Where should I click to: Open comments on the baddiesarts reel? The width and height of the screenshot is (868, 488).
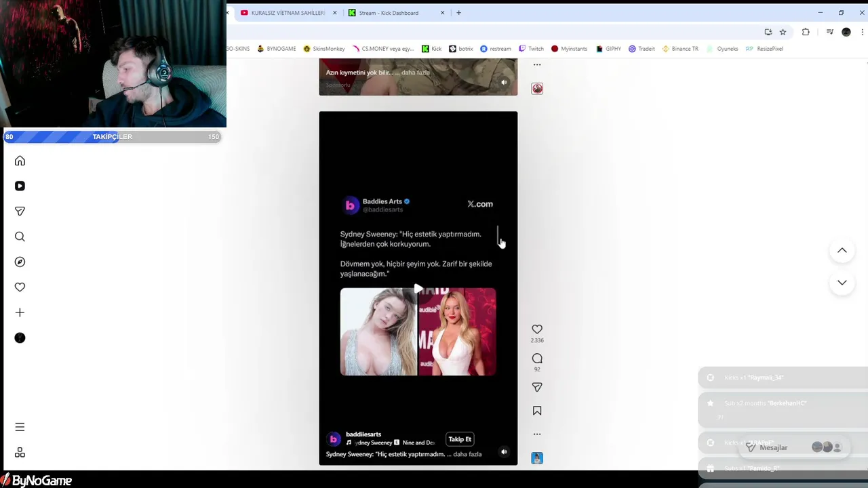tap(537, 359)
